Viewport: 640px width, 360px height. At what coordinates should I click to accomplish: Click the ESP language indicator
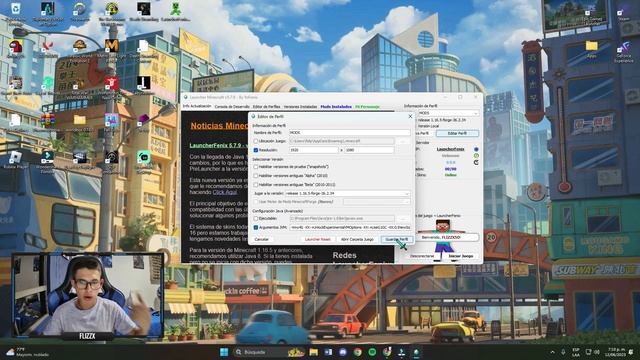pos(576,352)
